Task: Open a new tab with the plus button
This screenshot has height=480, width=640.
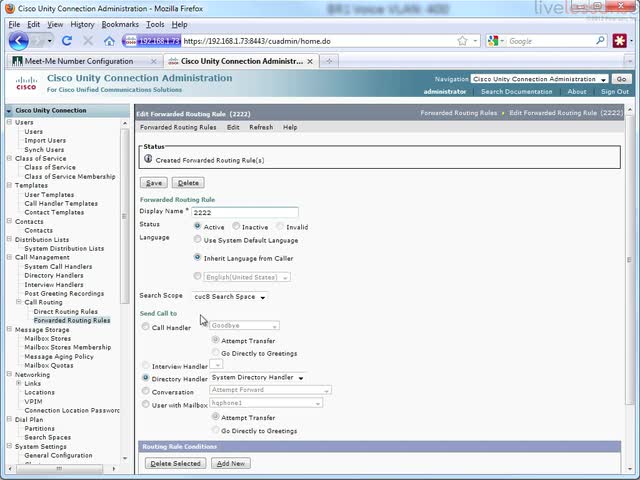Action: [329, 61]
